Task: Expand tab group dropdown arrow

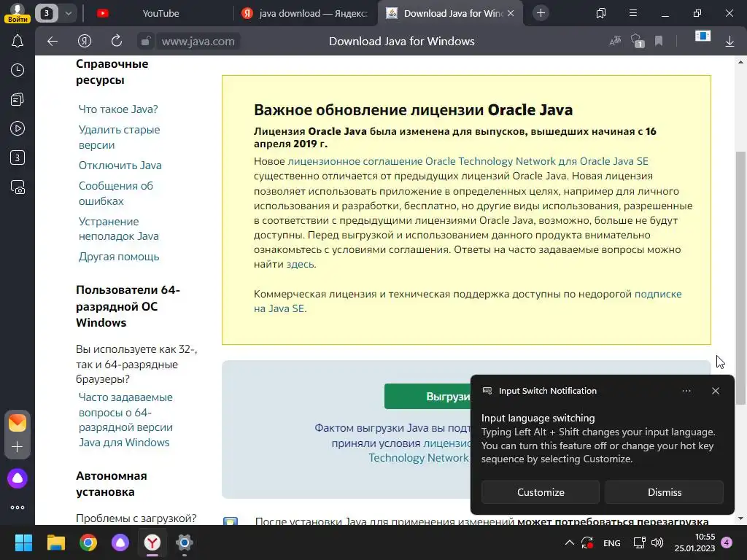Action: pos(68,13)
